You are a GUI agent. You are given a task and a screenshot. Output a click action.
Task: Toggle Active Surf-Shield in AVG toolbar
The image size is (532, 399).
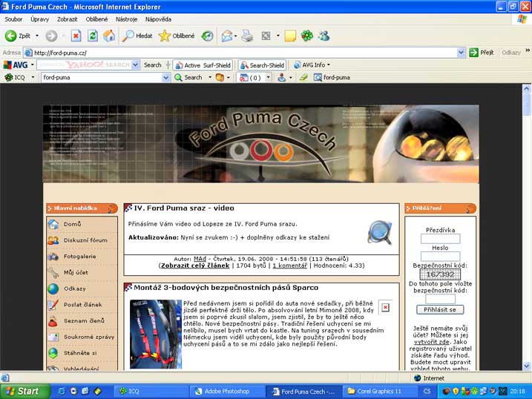coord(203,65)
